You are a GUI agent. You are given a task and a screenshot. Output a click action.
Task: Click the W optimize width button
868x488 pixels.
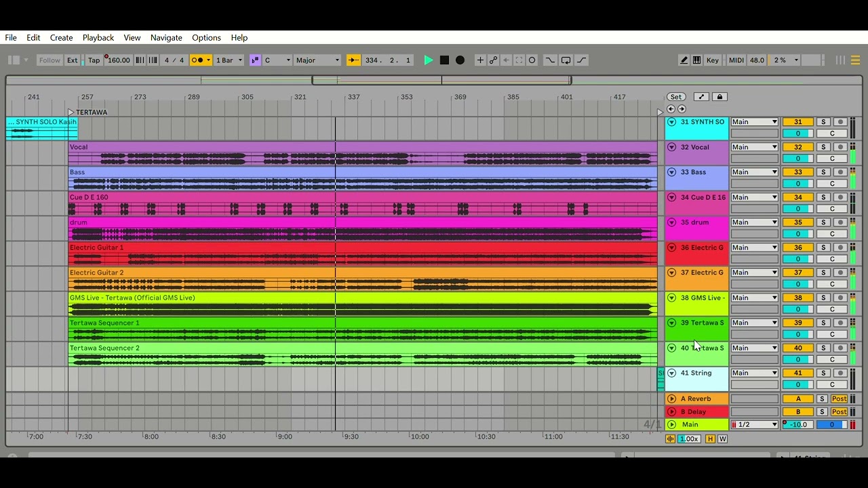[722, 439]
